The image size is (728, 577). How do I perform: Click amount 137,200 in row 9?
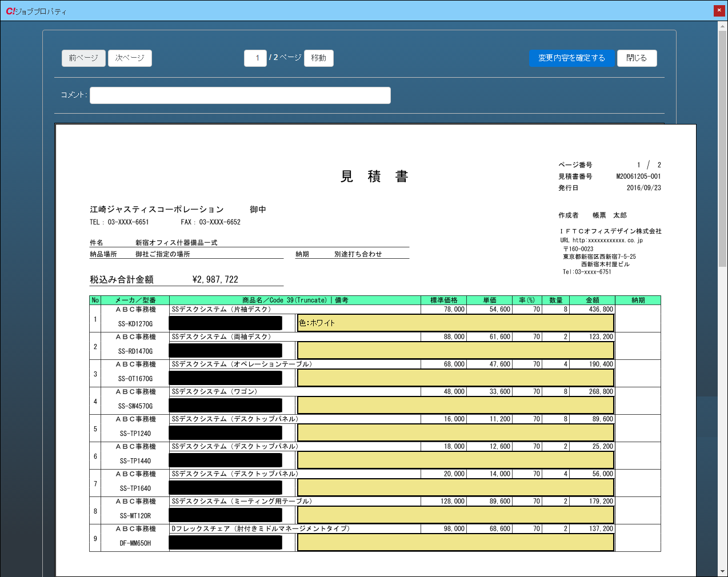click(x=601, y=528)
